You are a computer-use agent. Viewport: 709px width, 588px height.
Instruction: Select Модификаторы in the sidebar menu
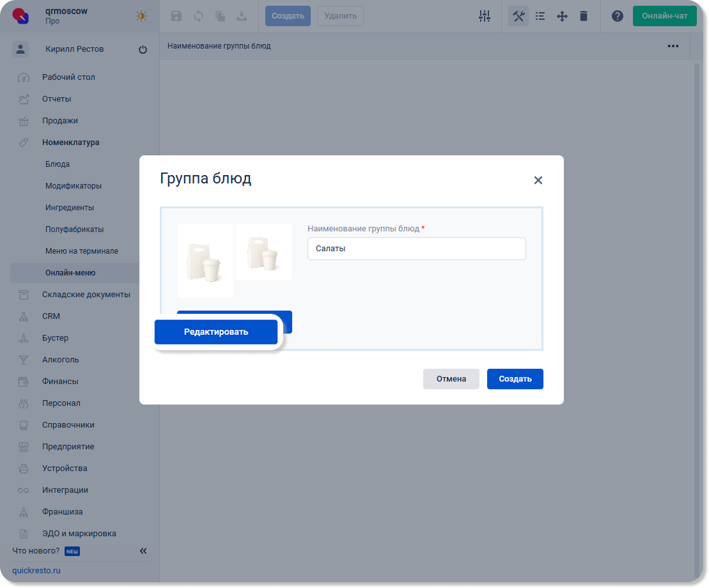[x=74, y=186]
